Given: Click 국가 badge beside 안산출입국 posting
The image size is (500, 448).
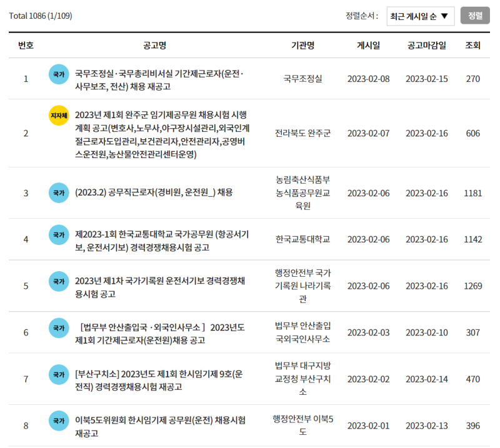Looking at the screenshot, I should [x=59, y=327].
